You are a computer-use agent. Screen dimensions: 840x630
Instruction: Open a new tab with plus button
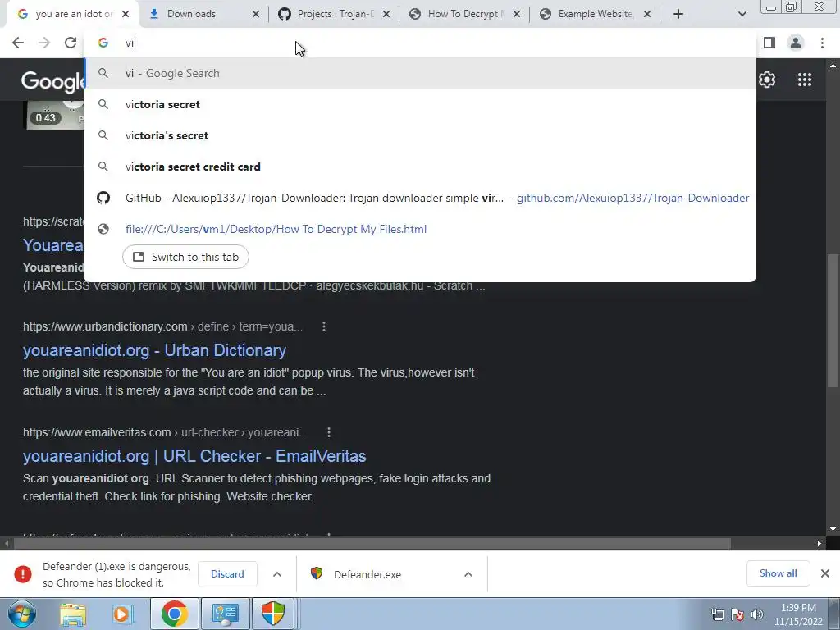click(x=678, y=14)
